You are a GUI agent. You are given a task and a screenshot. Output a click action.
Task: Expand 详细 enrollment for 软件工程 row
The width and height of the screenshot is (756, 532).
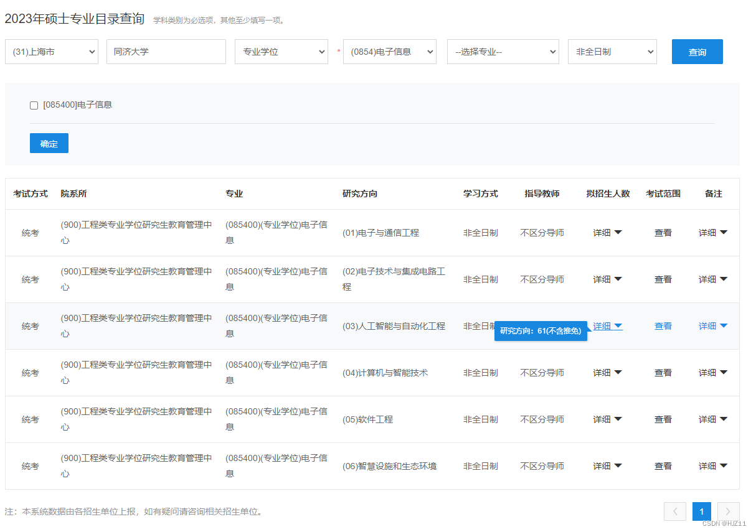[607, 419]
